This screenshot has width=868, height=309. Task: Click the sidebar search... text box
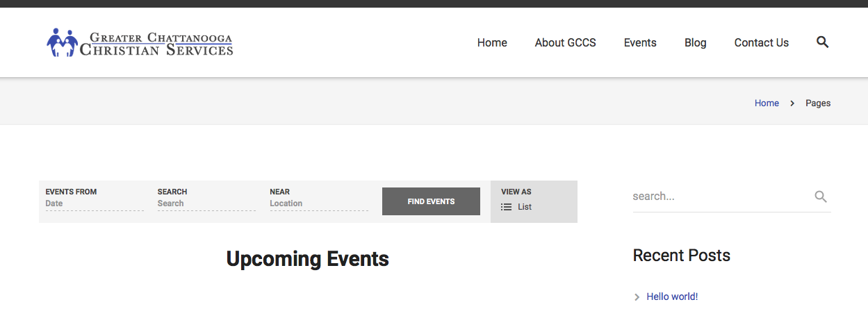point(719,197)
